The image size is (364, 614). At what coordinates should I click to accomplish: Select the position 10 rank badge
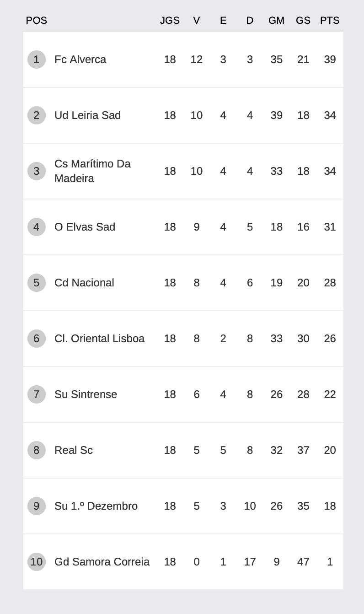(37, 562)
